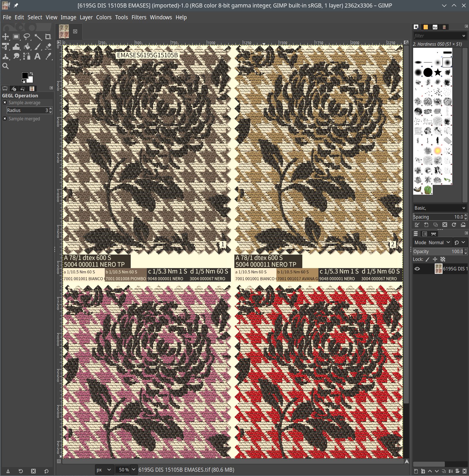This screenshot has height=476, width=469.
Task: Open the Filters menu
Action: tap(139, 17)
